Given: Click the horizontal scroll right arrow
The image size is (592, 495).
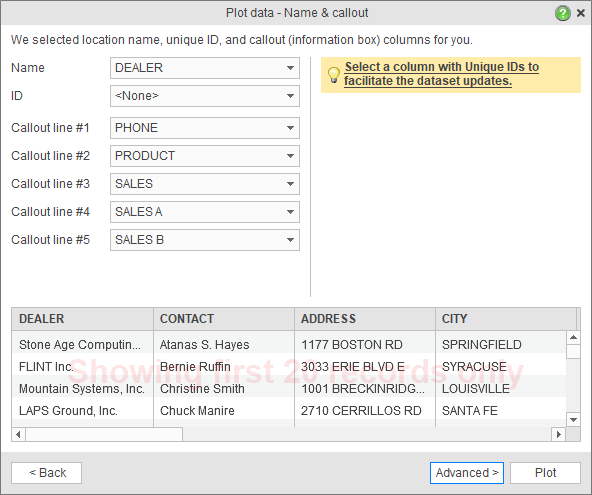Looking at the screenshot, I should pyautogui.click(x=558, y=434).
